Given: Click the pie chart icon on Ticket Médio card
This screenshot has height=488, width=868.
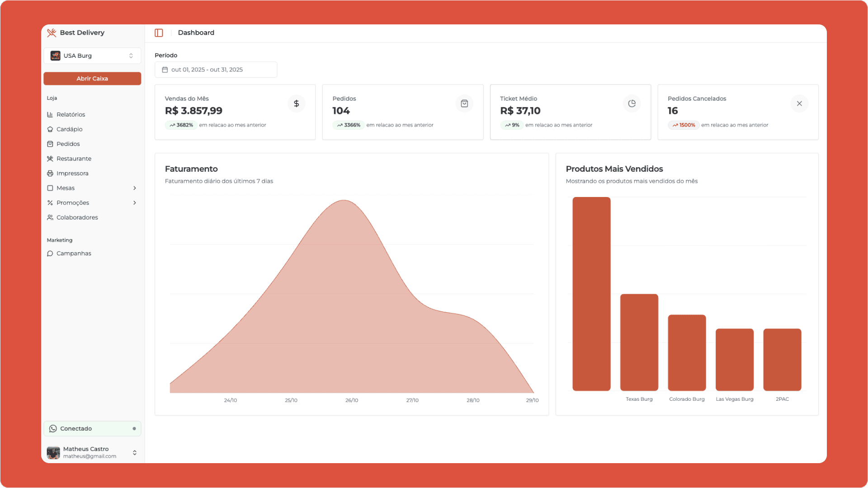Looking at the screenshot, I should tap(632, 103).
